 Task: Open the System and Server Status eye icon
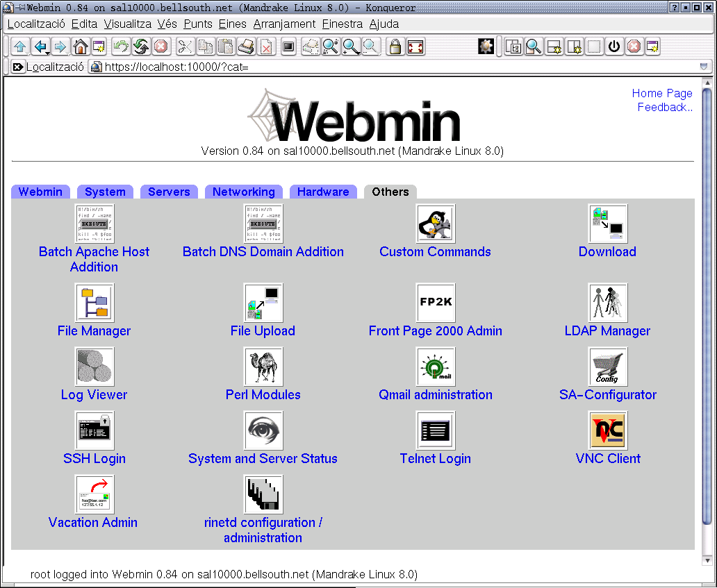[x=263, y=430]
